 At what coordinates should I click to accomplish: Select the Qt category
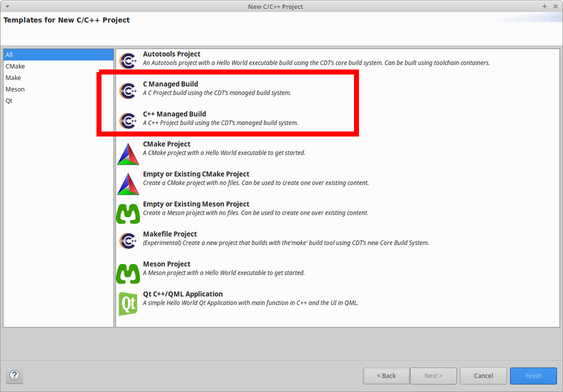coord(58,100)
